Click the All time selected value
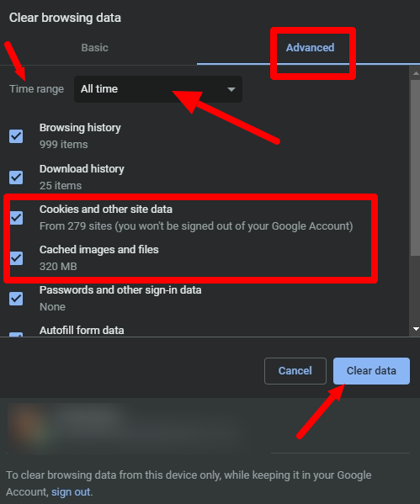Viewport: 420px width, 504px height. click(99, 89)
